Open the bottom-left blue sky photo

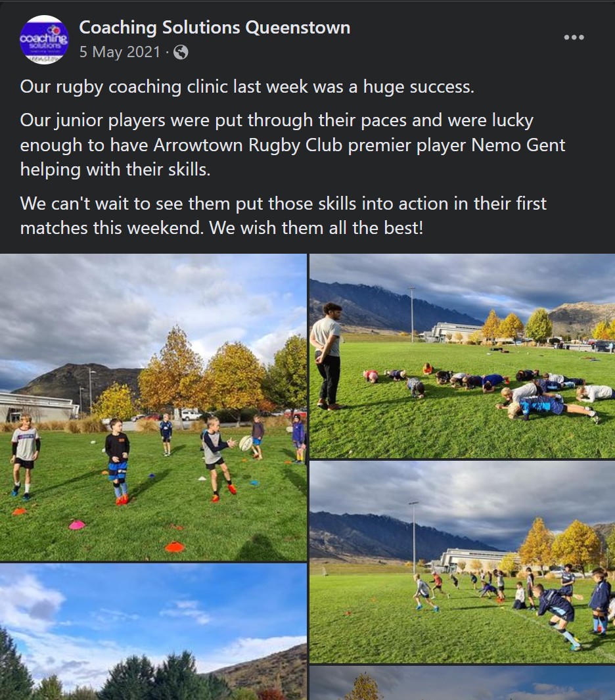click(153, 632)
